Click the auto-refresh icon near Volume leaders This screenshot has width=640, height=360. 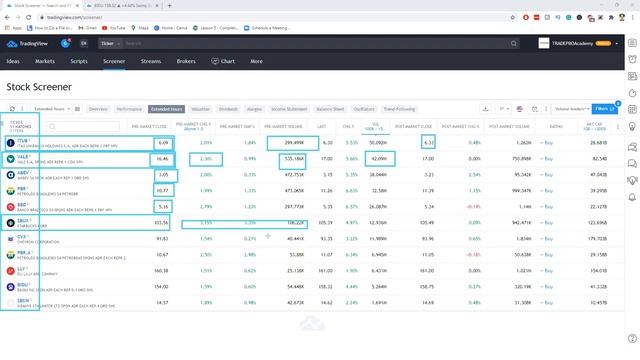(x=535, y=109)
